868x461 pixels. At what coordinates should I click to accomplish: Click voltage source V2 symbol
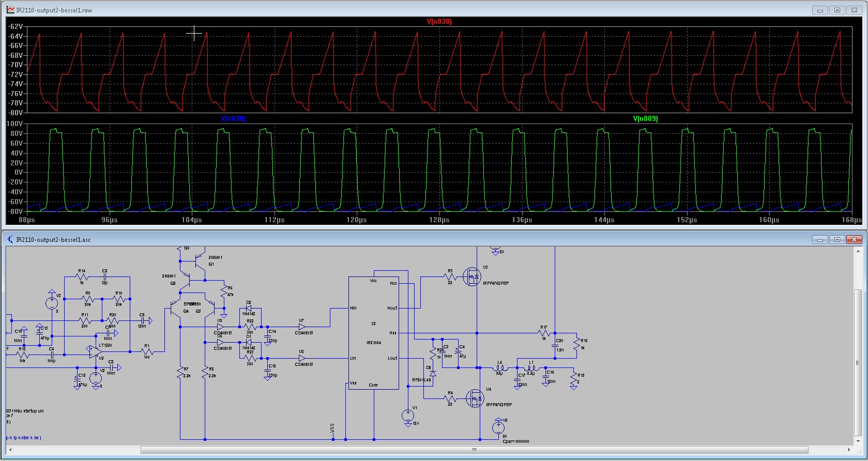96,378
